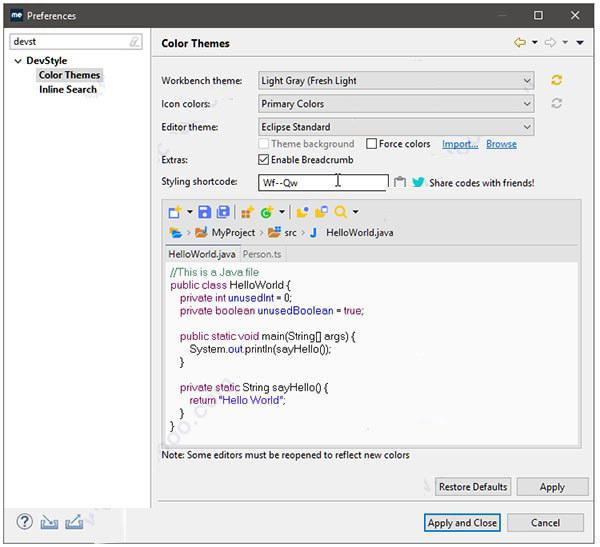Click the Restore Defaults button

473,487
